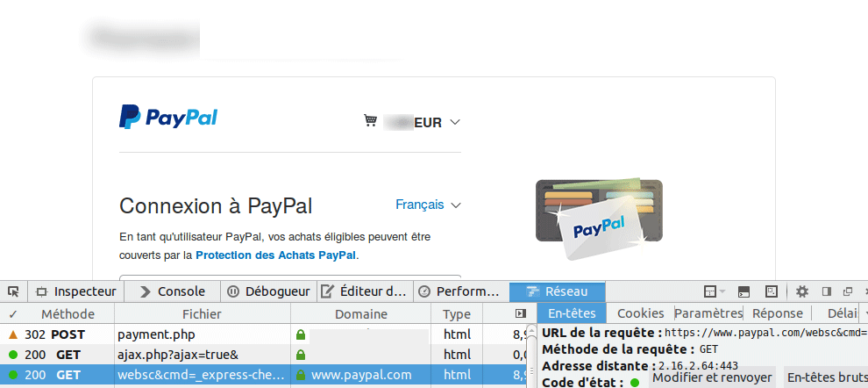Click www.paypal.com domain cell
This screenshot has width=868, height=388.
point(361,375)
